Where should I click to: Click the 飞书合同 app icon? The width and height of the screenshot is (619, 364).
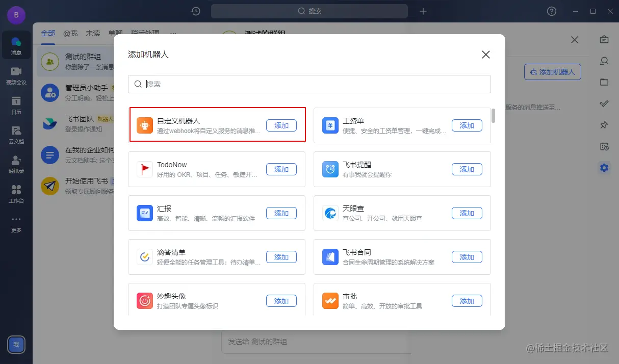(x=330, y=257)
